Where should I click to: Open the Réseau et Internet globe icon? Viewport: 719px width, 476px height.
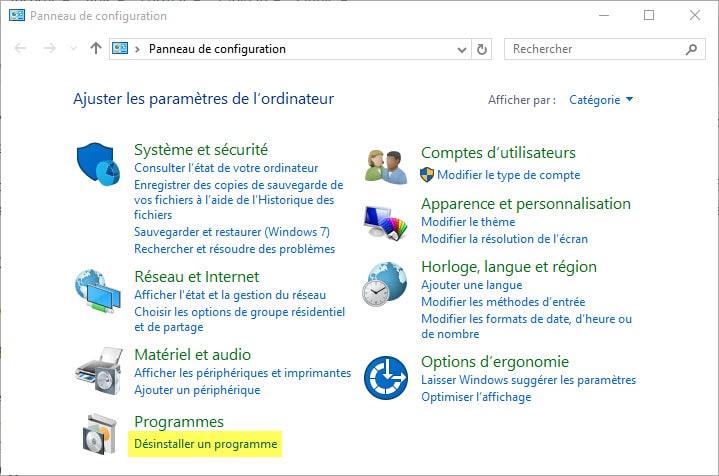(98, 291)
